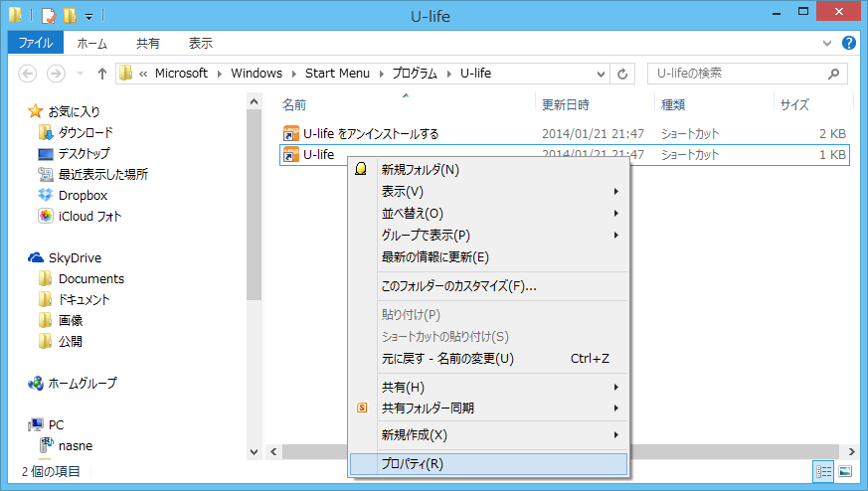Switch to the ホーム ribbon tab
The image size is (868, 491).
(91, 43)
